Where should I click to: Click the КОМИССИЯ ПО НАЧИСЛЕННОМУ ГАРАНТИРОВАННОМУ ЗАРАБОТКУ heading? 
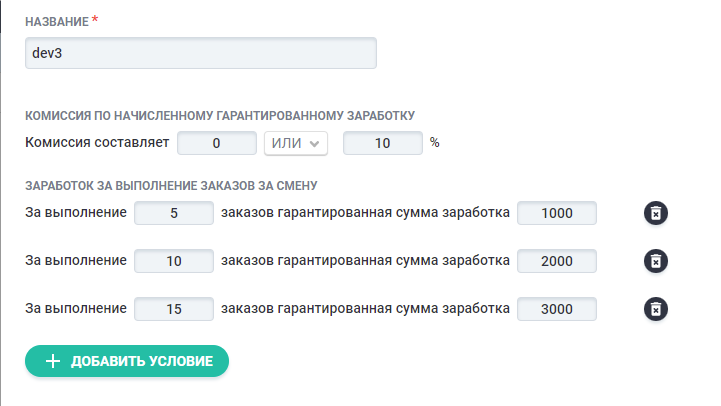click(220, 115)
